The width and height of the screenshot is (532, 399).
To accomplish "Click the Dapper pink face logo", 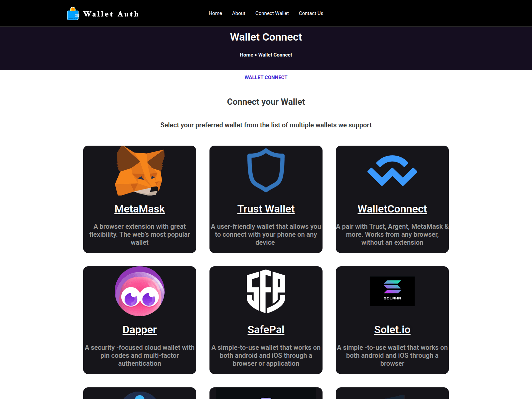I will click(140, 291).
